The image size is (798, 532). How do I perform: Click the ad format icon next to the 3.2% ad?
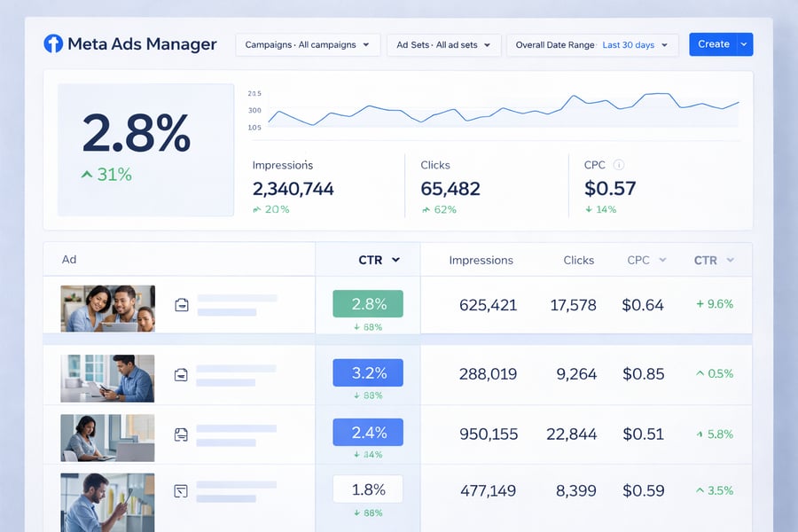pyautogui.click(x=181, y=374)
